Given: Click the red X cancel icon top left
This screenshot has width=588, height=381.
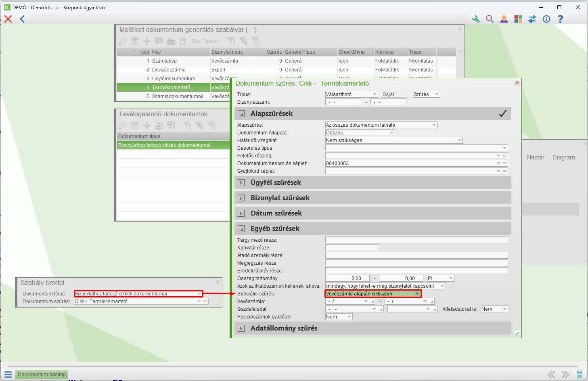Looking at the screenshot, I should click(8, 19).
